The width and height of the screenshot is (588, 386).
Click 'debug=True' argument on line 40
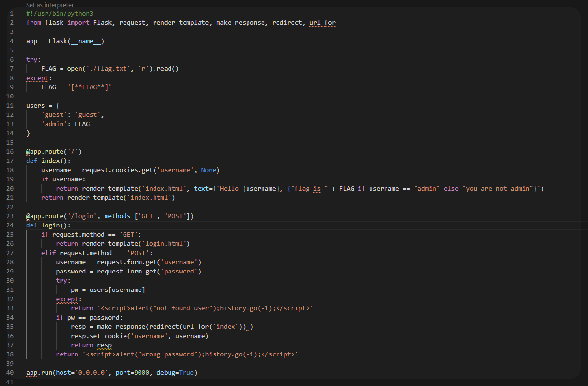click(175, 373)
